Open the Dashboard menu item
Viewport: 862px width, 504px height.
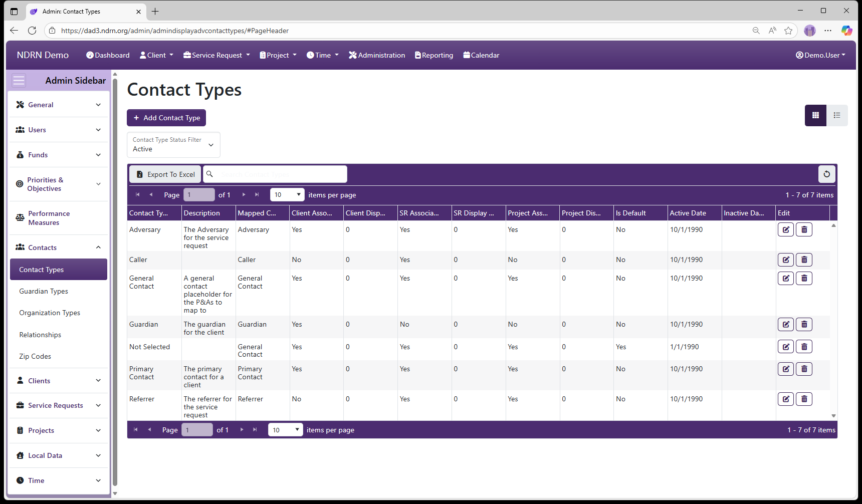pos(108,55)
